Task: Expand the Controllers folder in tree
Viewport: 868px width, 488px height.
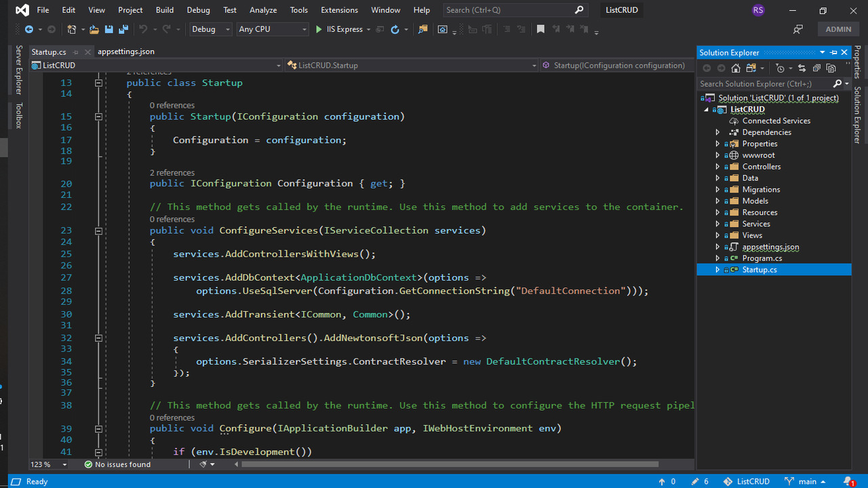Action: 717,167
